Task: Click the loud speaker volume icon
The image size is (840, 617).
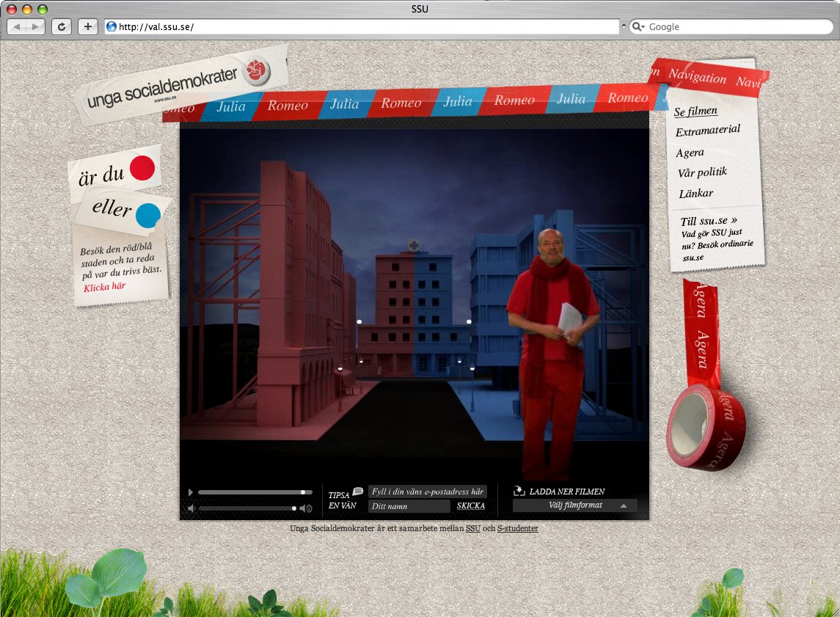Action: pos(306,508)
